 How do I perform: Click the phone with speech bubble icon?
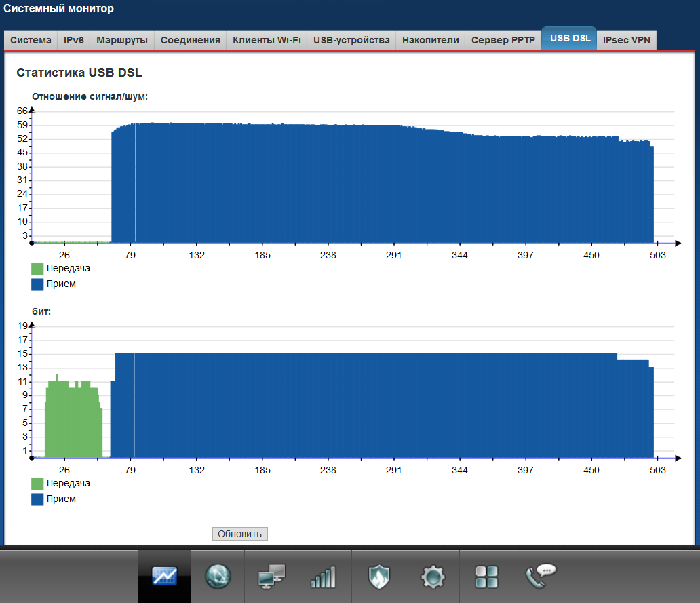pyautogui.click(x=541, y=577)
